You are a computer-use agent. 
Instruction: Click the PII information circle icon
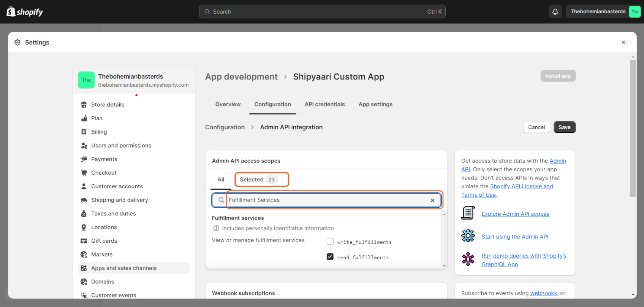(x=216, y=228)
